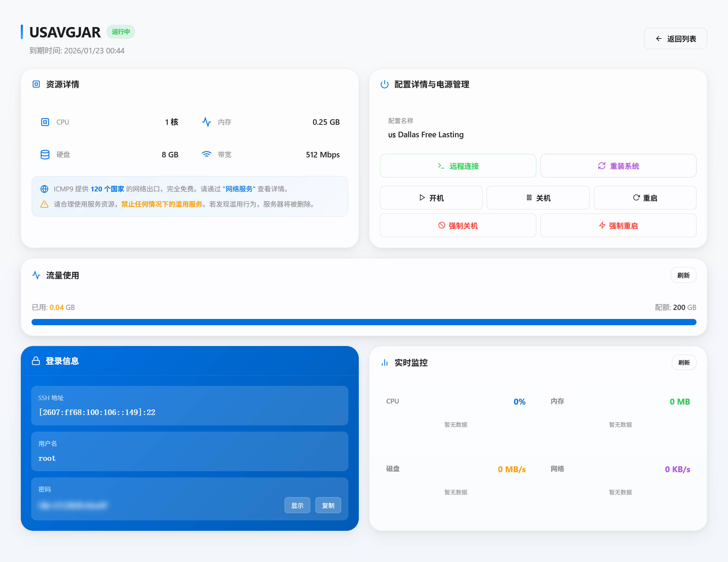Open the "网络服务" link in the notice
The width and height of the screenshot is (728, 562).
[239, 189]
